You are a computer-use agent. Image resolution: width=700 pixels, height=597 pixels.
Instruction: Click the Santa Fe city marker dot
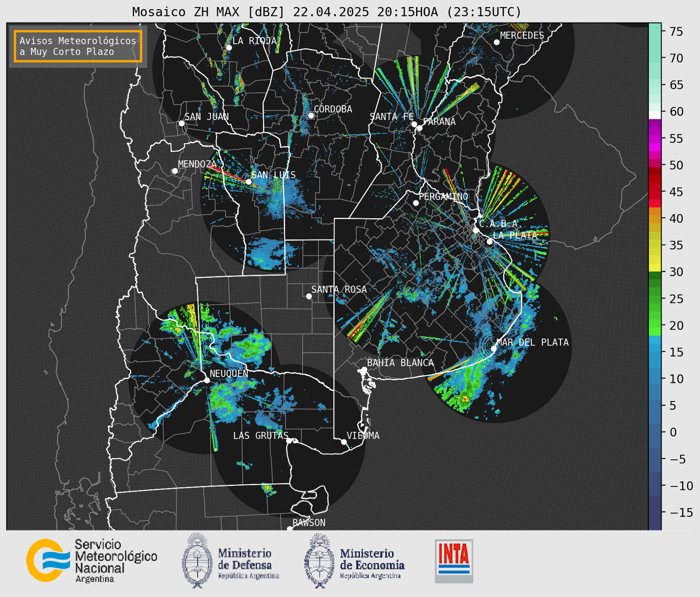coord(414,124)
